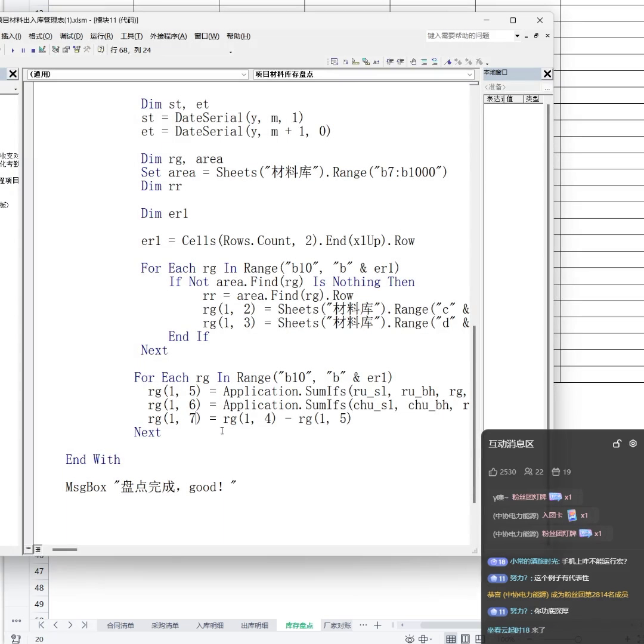Toggle design mode icon in toolbar

pos(42,49)
